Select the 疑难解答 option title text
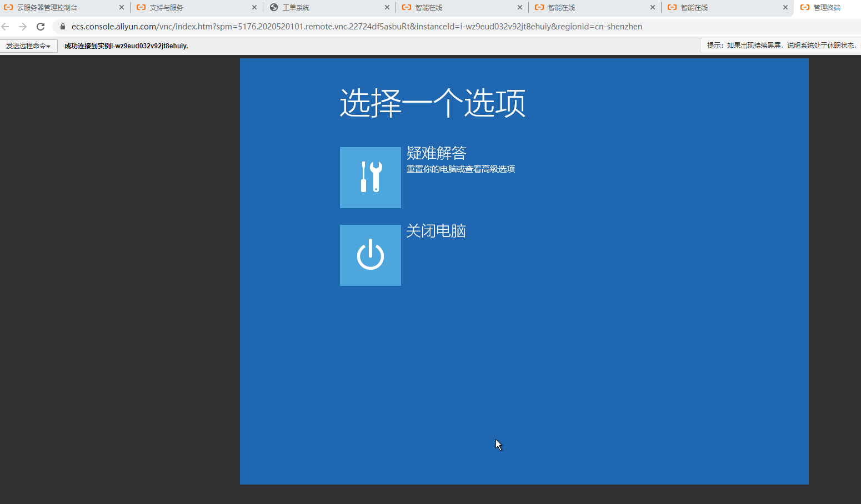861x504 pixels. pos(436,153)
